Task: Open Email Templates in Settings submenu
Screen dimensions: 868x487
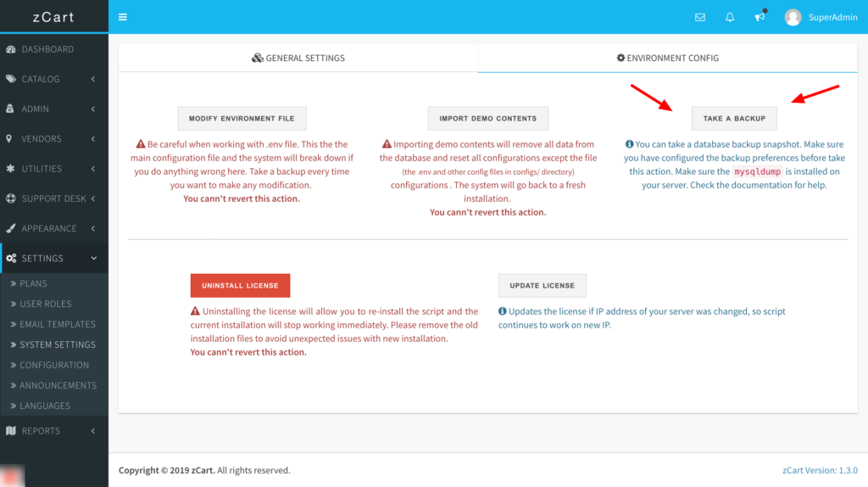Action: [x=58, y=324]
